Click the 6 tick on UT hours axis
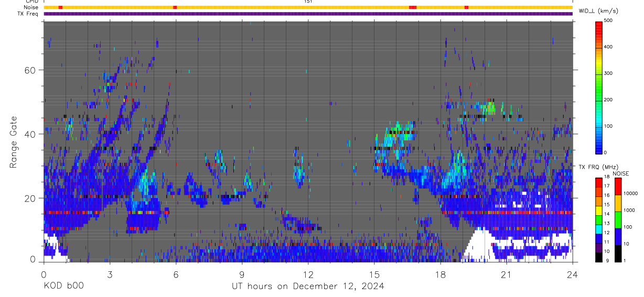 pos(176,274)
